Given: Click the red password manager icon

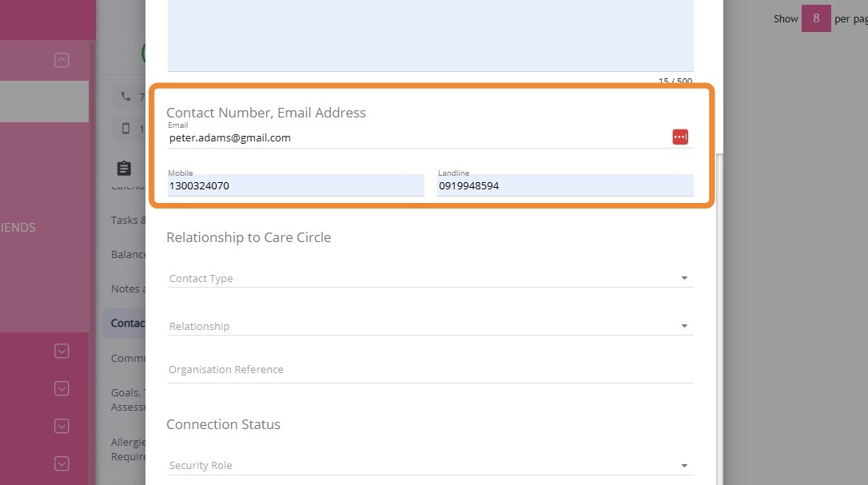Looking at the screenshot, I should [x=680, y=137].
